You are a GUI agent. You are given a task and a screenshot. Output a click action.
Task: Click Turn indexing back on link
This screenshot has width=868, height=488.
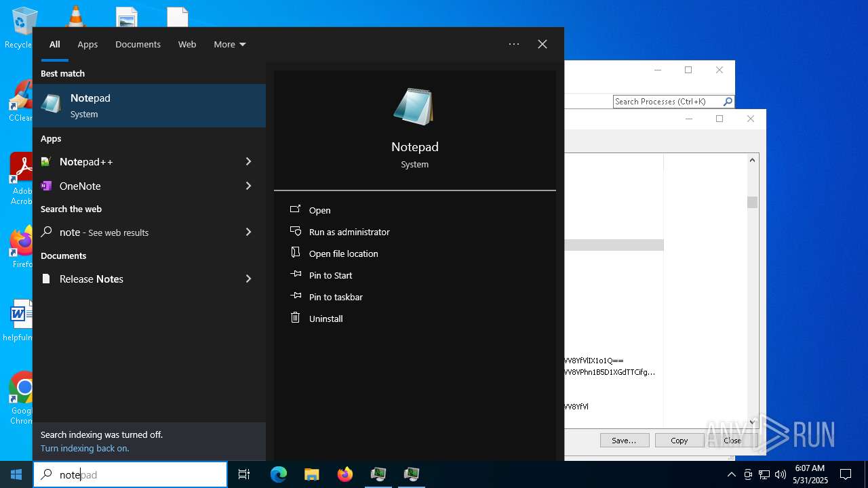[x=85, y=448]
